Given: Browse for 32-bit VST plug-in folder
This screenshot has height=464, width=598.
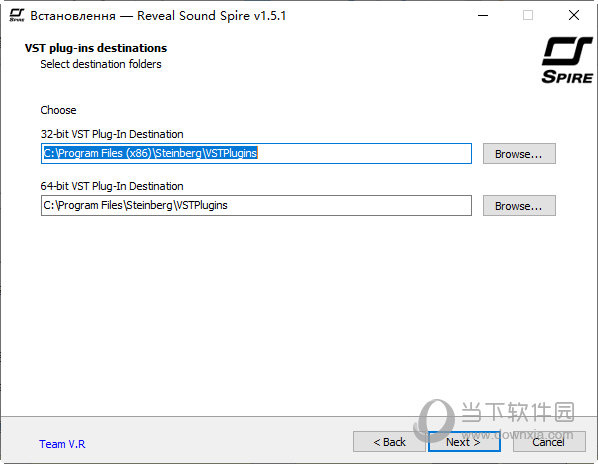Looking at the screenshot, I should 519,154.
